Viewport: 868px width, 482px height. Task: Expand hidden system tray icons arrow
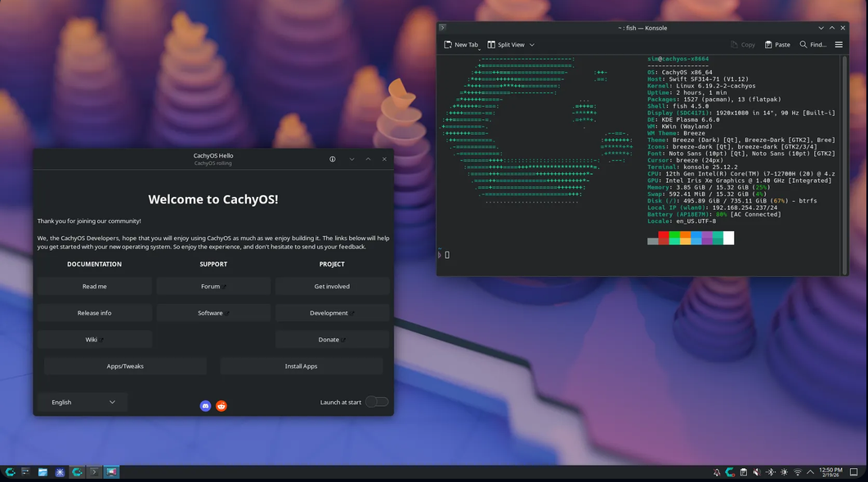(811, 472)
